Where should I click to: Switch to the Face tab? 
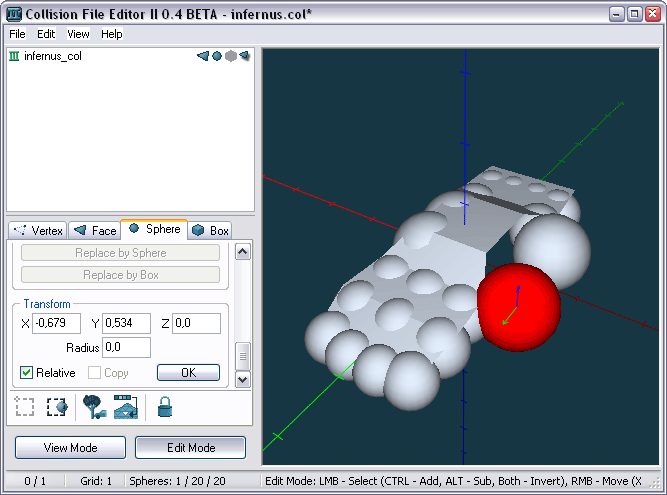(95, 230)
